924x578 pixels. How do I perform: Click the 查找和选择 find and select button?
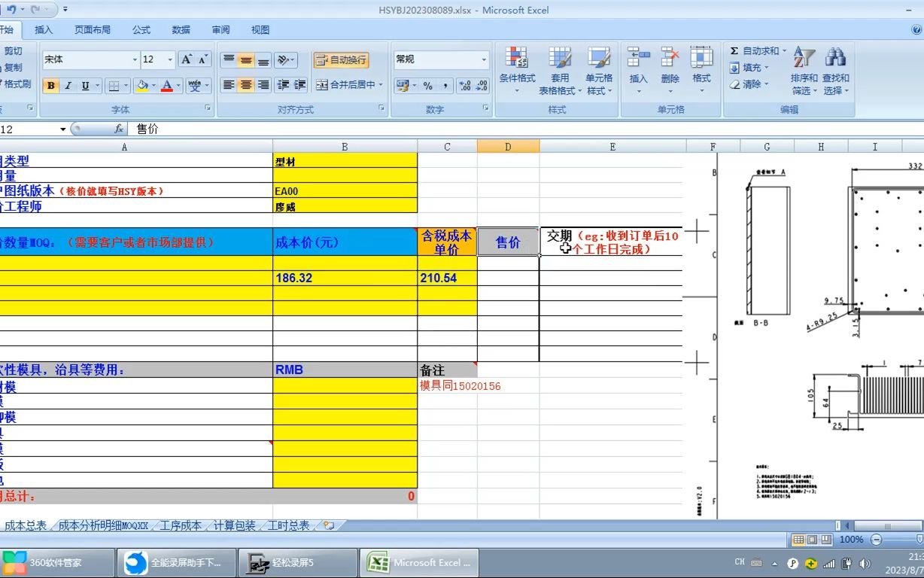pyautogui.click(x=835, y=71)
